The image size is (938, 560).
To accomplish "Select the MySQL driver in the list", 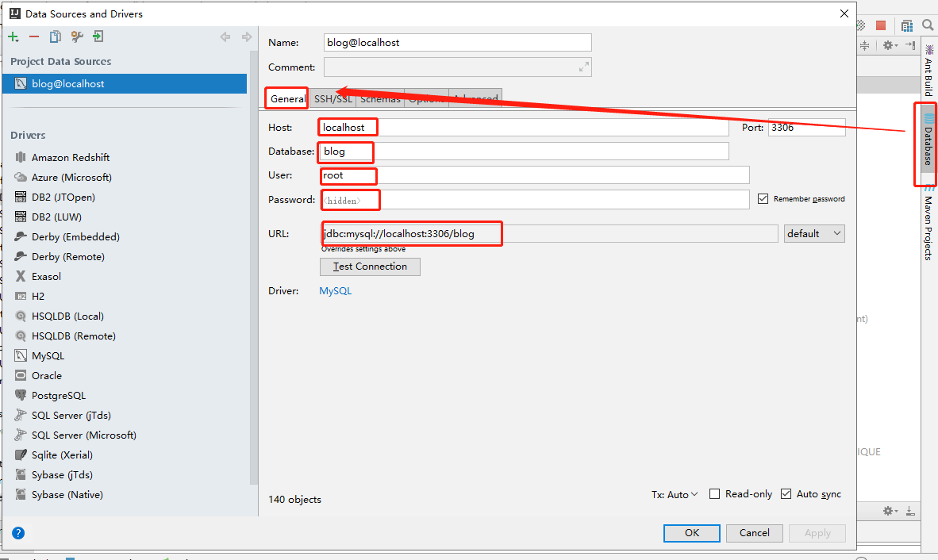I will (x=48, y=355).
